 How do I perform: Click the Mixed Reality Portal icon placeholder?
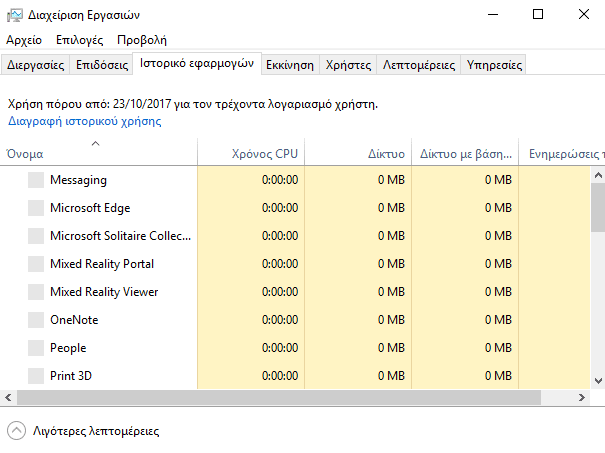[36, 264]
